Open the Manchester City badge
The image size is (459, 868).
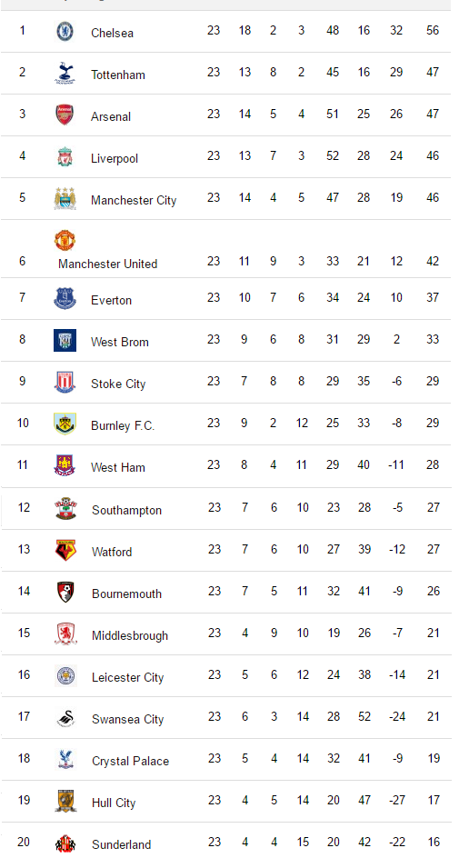tap(65, 198)
